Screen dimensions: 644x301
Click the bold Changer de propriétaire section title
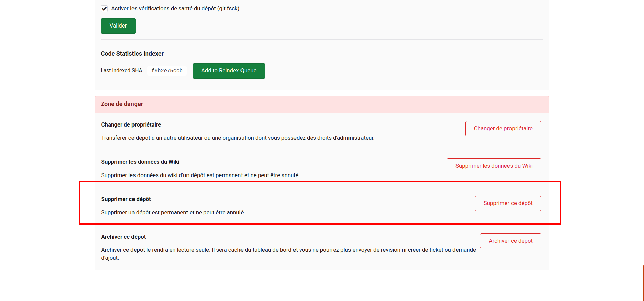click(131, 125)
